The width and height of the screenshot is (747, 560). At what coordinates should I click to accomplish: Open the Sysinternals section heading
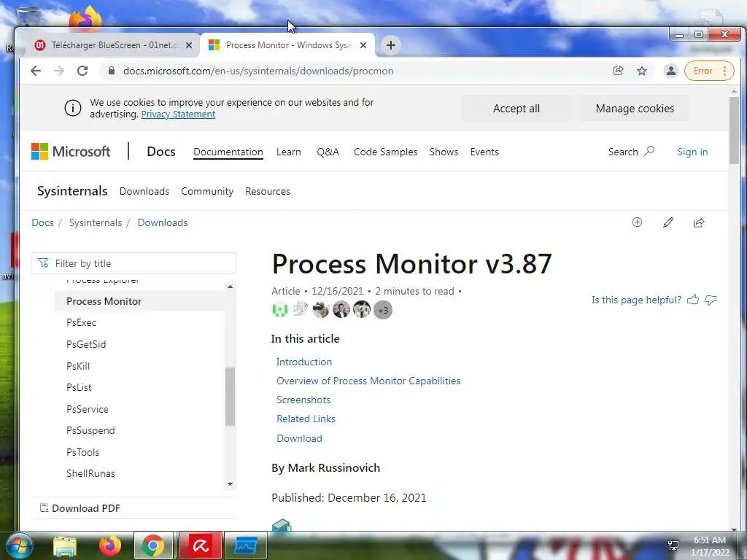(72, 191)
